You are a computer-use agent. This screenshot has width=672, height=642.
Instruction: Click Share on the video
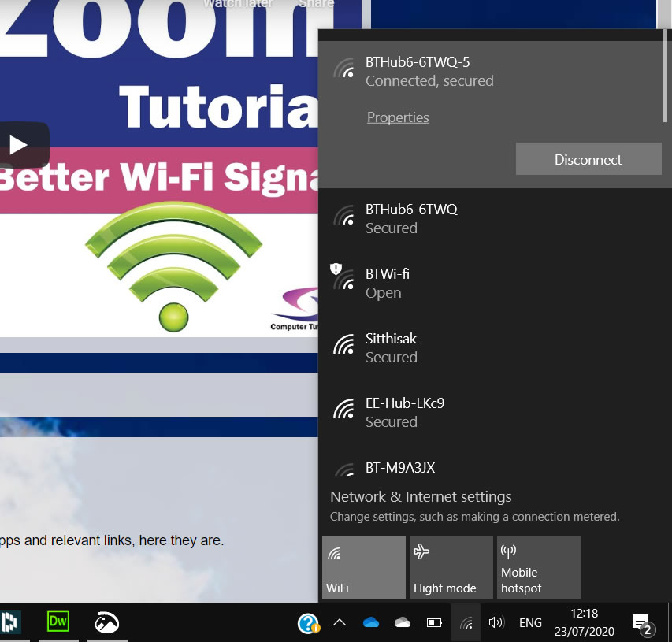point(316,4)
